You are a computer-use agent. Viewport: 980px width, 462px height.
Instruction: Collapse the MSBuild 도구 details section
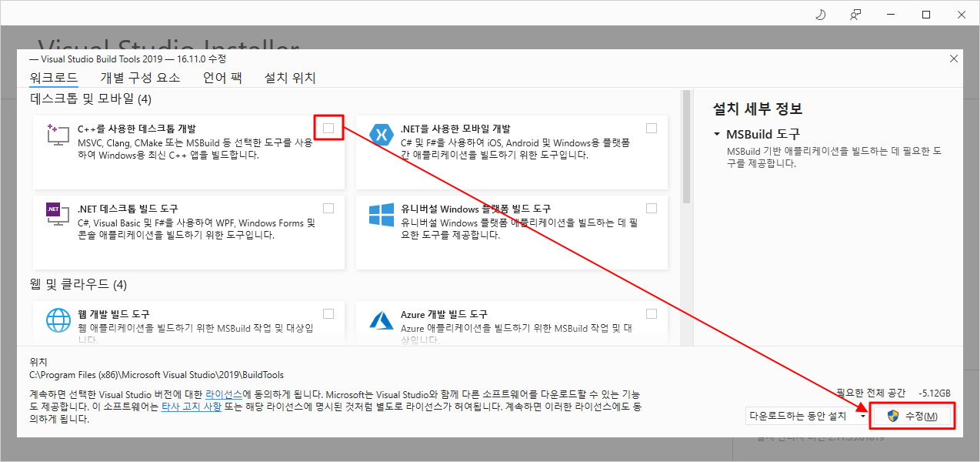pos(717,134)
